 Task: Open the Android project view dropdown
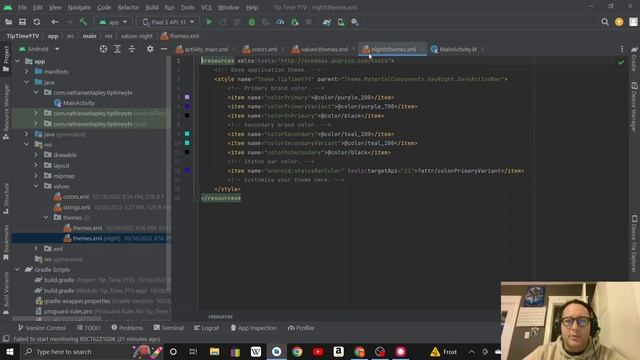pos(39,49)
